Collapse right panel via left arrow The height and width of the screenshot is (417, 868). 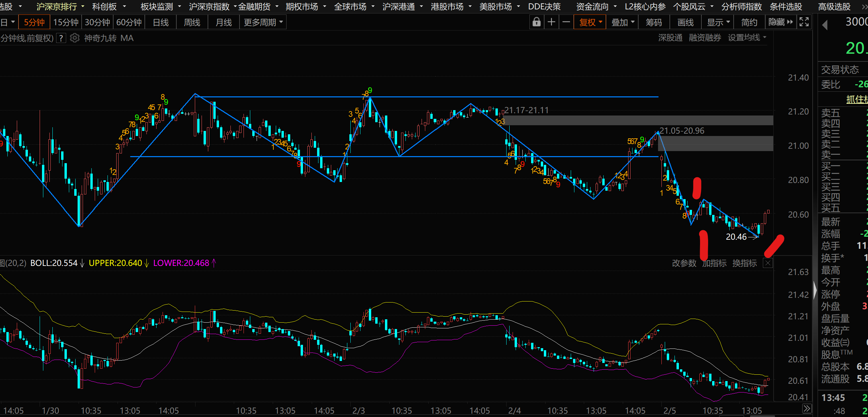[825, 25]
